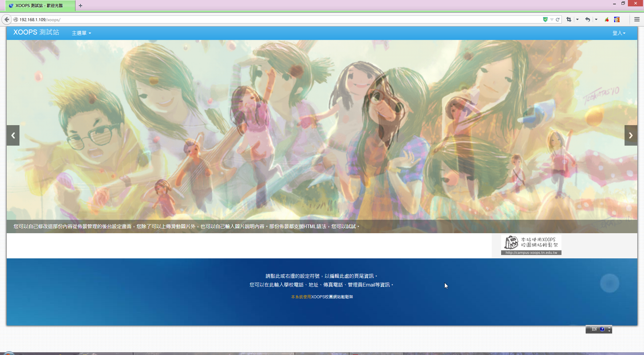Click the undo arrow toolbar icon
This screenshot has height=355, width=644.
click(x=588, y=19)
